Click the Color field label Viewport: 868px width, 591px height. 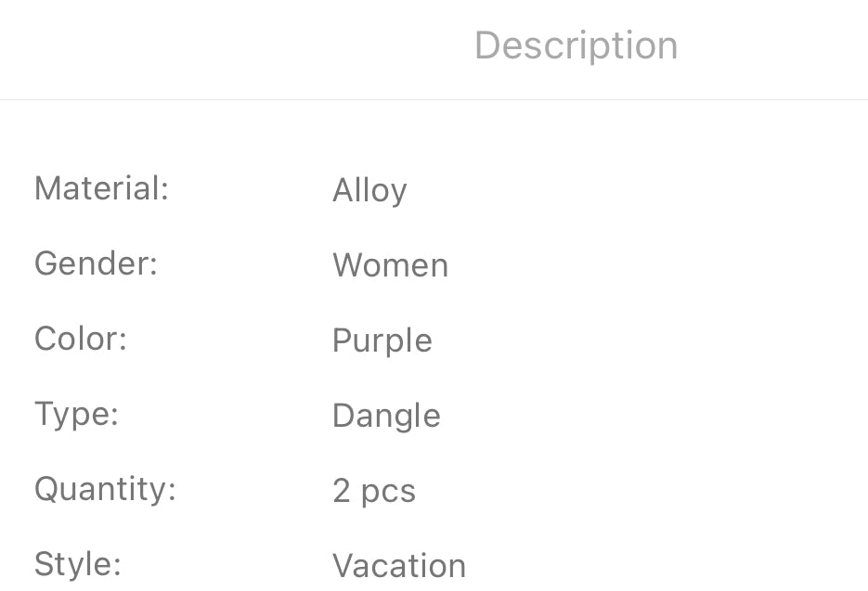pyautogui.click(x=81, y=339)
